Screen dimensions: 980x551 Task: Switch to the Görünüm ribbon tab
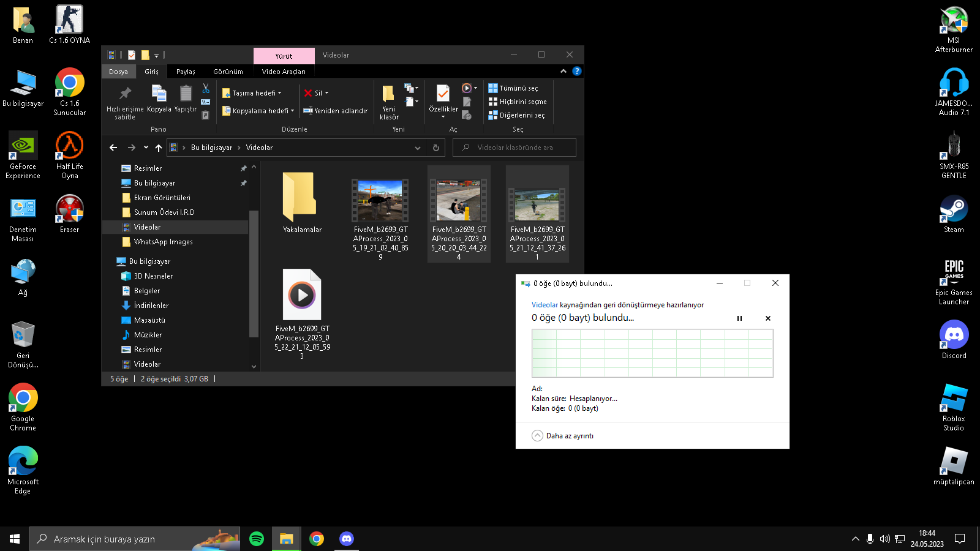pyautogui.click(x=228, y=72)
